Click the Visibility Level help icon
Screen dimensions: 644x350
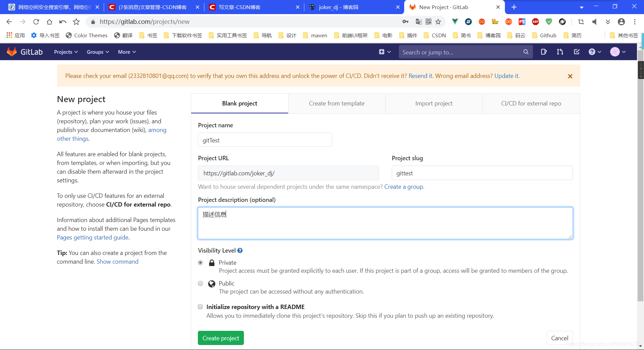[x=240, y=251]
